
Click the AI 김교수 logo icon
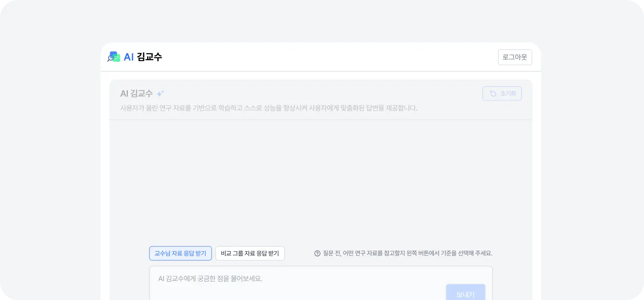114,57
